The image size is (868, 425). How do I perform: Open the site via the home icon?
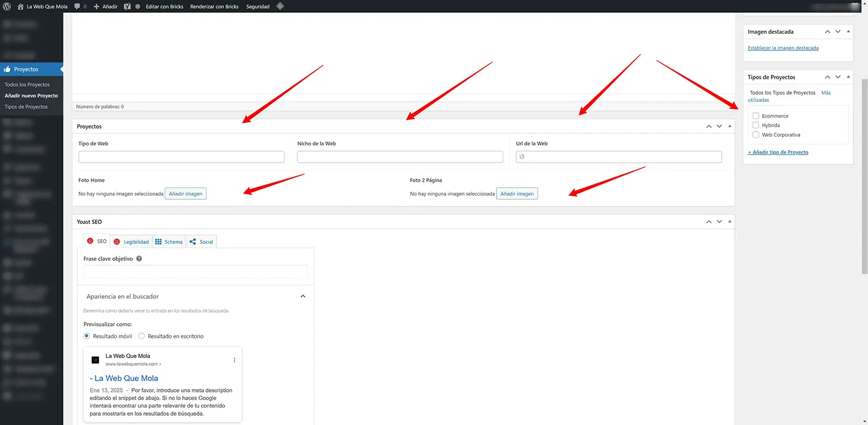(21, 6)
